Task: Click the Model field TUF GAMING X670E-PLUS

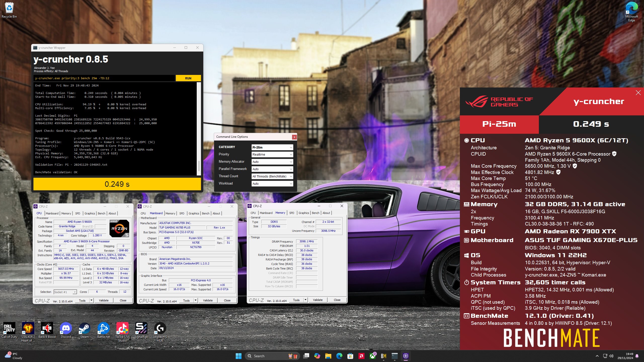Action: [182, 228]
